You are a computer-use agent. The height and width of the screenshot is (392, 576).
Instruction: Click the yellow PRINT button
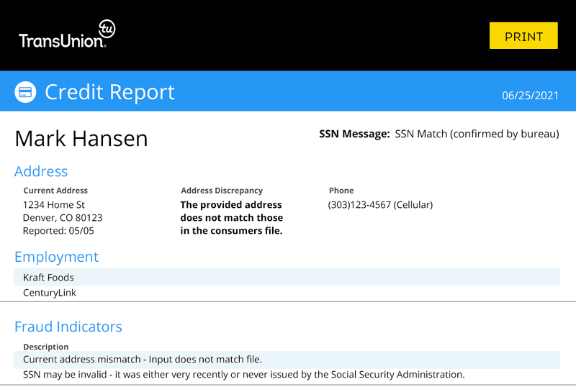[523, 36]
